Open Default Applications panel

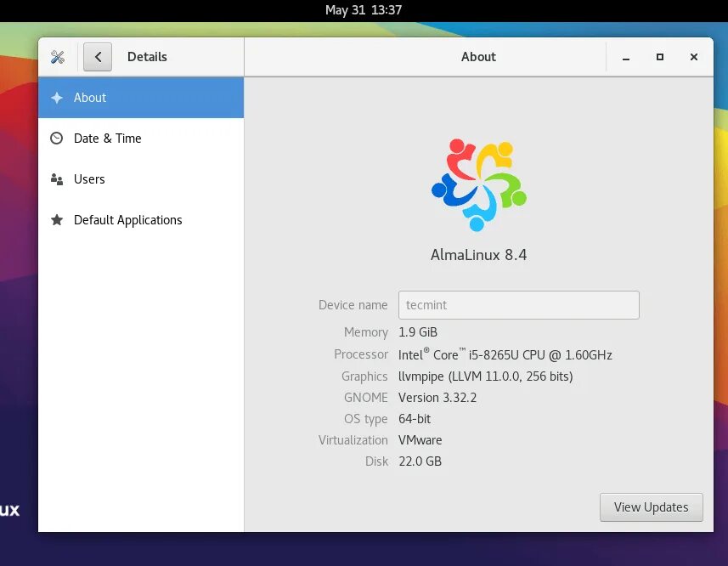(x=141, y=220)
